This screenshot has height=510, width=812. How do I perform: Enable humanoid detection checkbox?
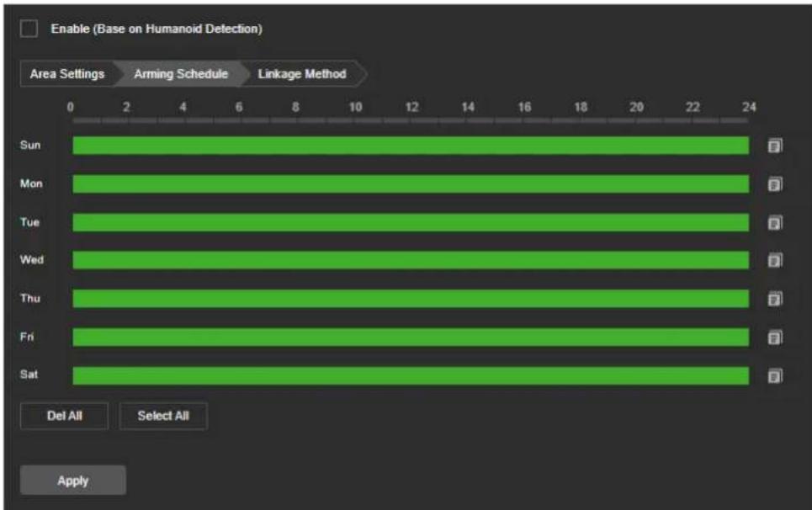[x=29, y=29]
